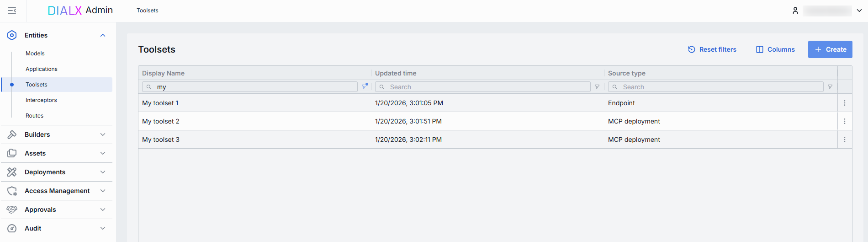Open Interceptors in the sidebar

(41, 100)
